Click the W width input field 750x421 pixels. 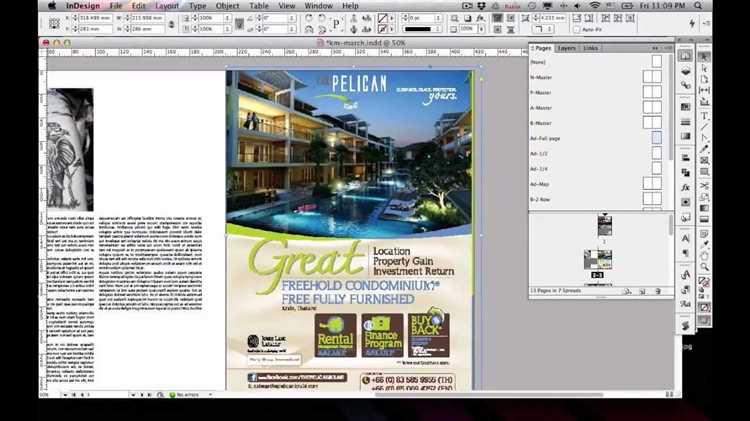[147, 18]
